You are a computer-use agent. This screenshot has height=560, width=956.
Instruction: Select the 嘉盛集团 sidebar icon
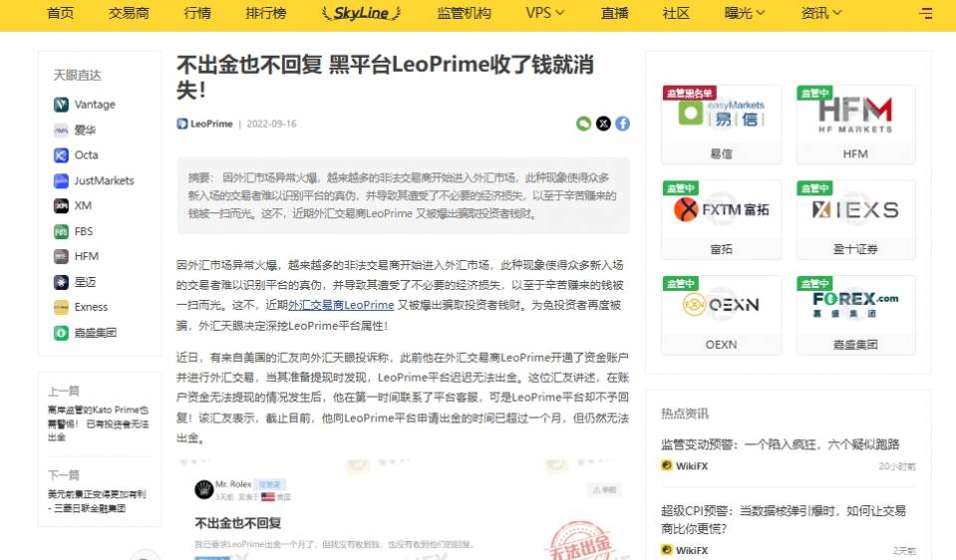(61, 333)
